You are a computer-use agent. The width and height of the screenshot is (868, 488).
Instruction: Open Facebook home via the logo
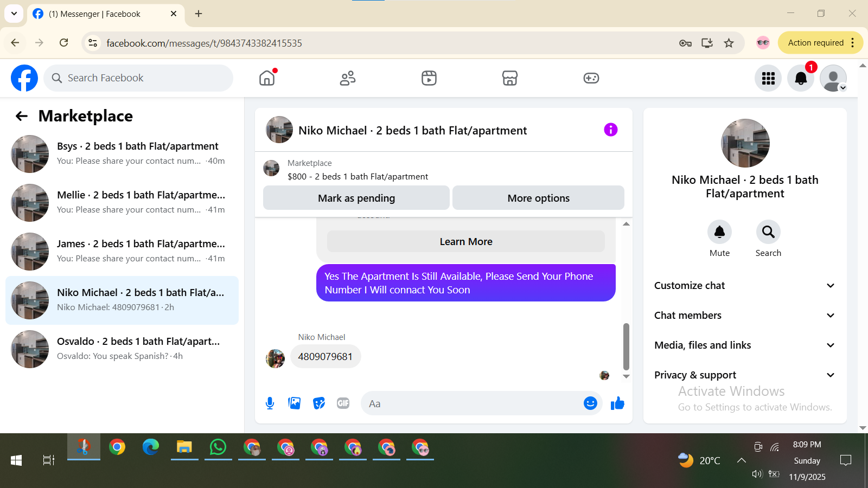pos(24,78)
